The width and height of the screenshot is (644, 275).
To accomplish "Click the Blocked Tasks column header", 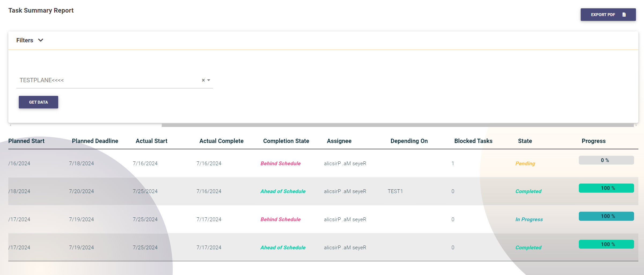I will 473,141.
